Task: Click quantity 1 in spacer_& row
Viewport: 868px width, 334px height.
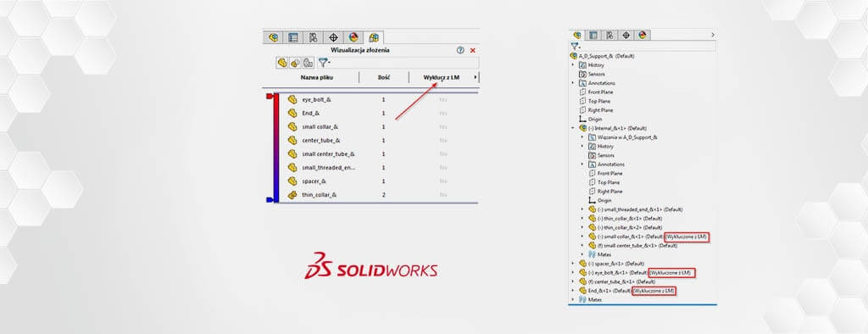Action: [x=384, y=181]
